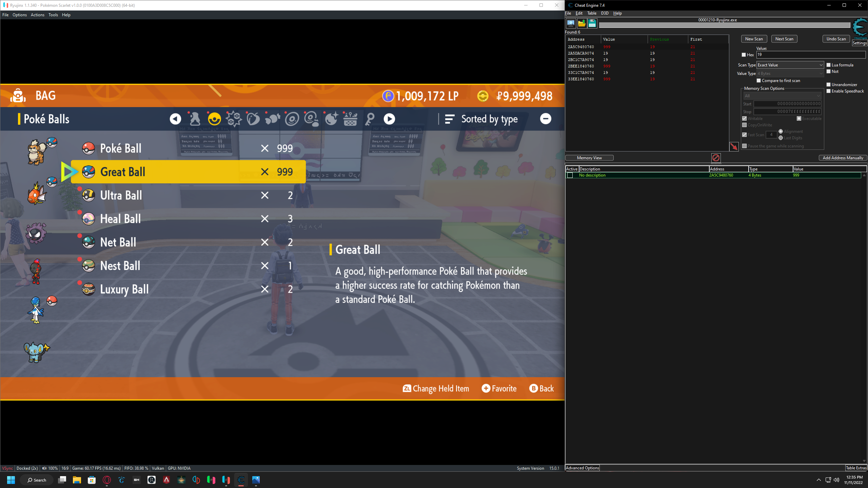Open the memory region All dropdown
Screen dimensions: 868x488
tap(782, 96)
